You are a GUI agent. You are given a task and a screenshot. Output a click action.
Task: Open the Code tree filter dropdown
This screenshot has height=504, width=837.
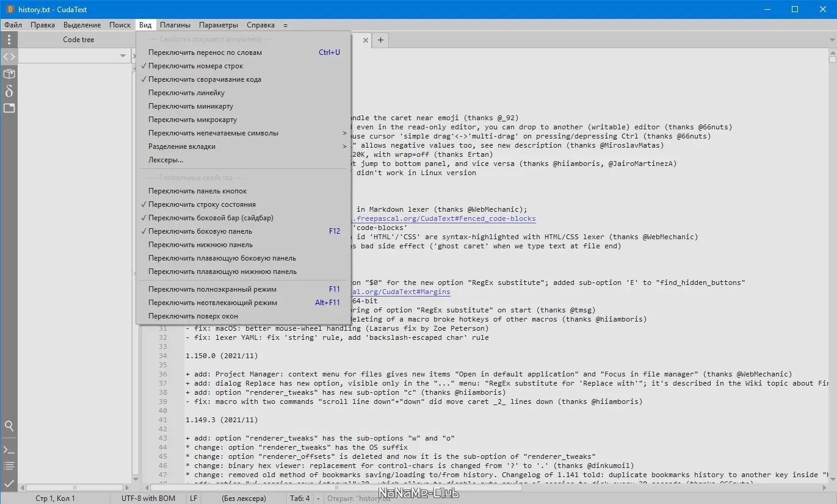tap(123, 56)
